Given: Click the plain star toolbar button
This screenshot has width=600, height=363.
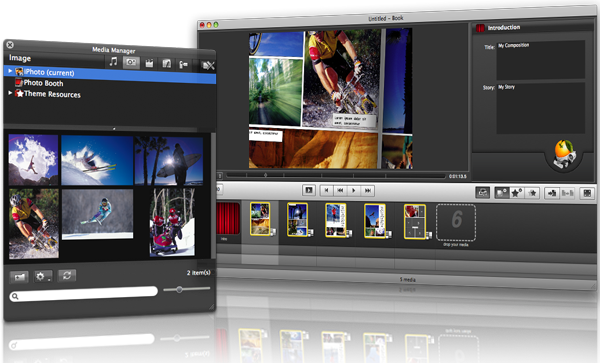Looking at the screenshot, I should (x=532, y=193).
